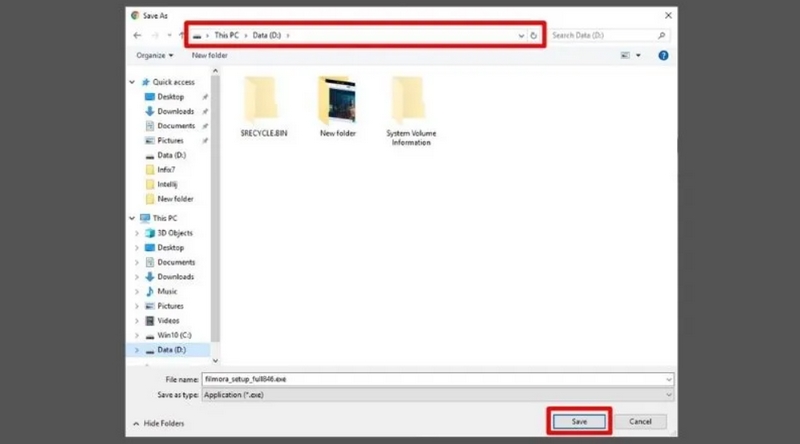Image resolution: width=800 pixels, height=444 pixels.
Task: Click the This PC breadcrumb
Action: 226,35
